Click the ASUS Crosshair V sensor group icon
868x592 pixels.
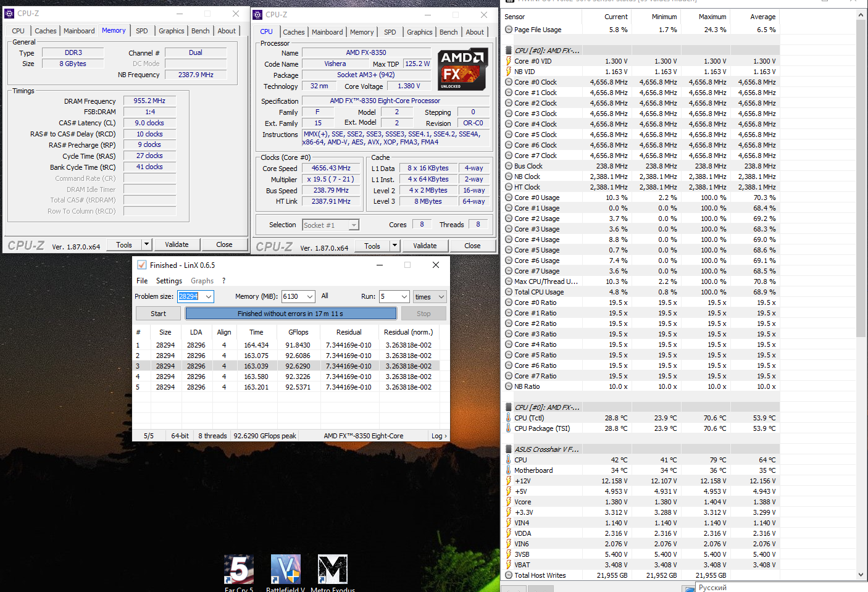(x=509, y=449)
